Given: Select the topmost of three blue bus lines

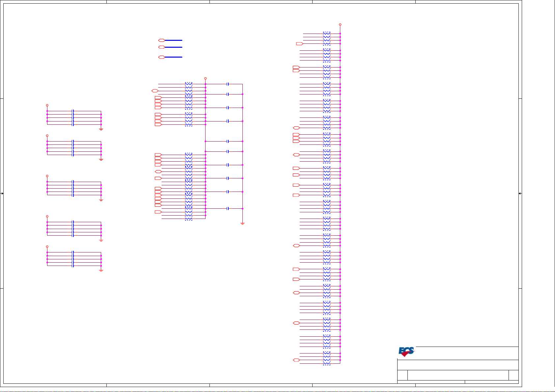Looking at the screenshot, I should [x=173, y=40].
